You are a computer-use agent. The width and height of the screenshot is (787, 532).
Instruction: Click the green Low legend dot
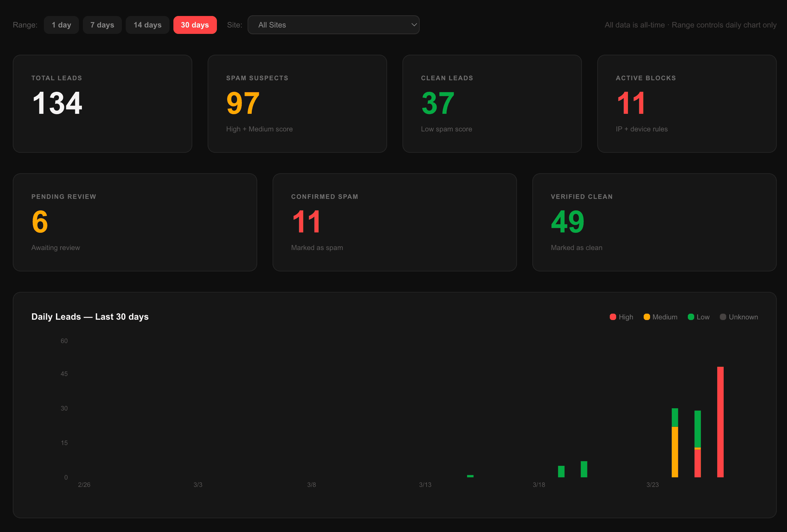coord(690,317)
